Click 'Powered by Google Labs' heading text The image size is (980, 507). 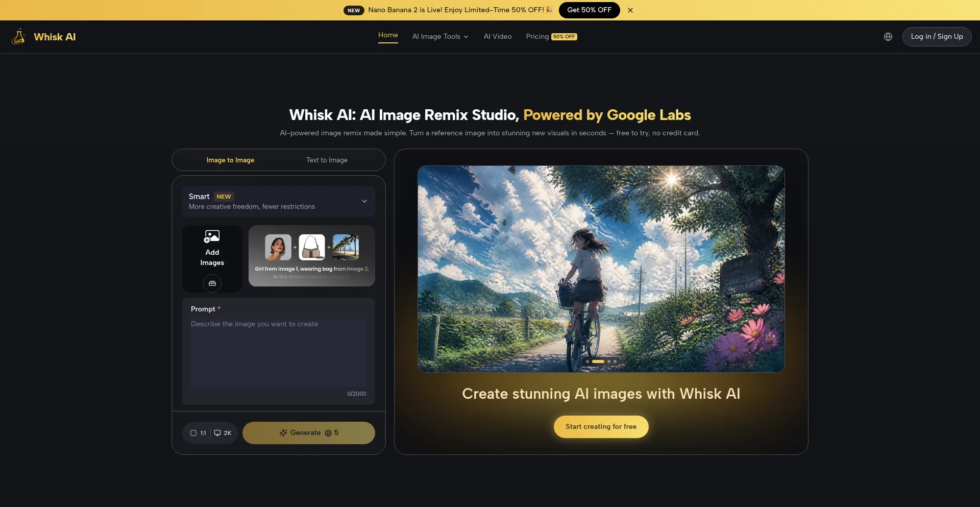coord(607,115)
